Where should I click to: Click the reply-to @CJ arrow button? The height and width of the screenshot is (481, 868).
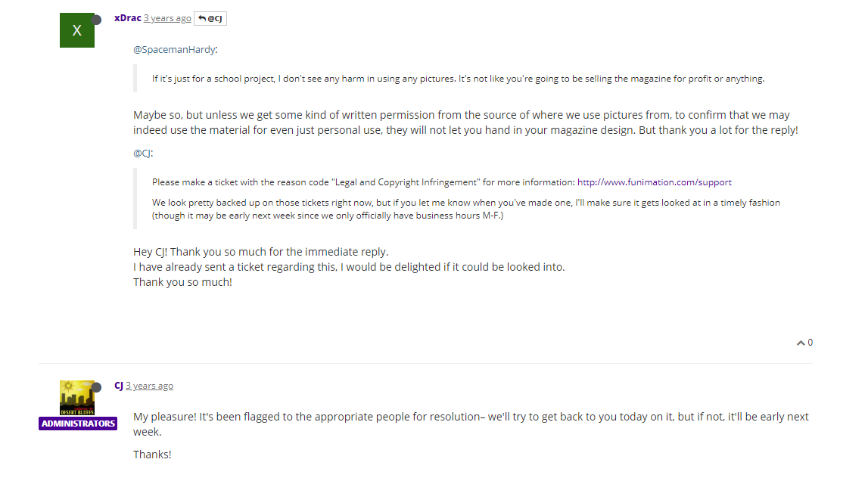coord(210,18)
